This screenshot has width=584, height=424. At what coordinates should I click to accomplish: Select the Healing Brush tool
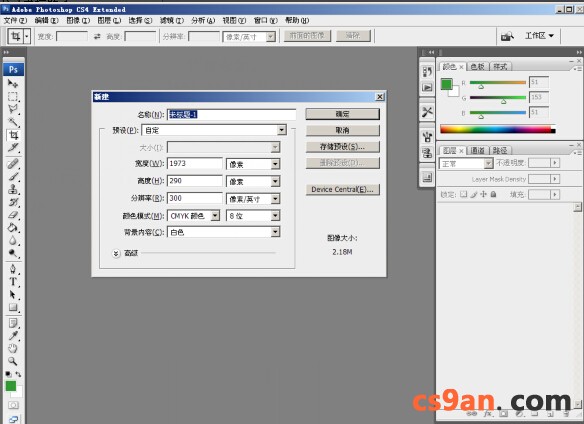coord(13,164)
